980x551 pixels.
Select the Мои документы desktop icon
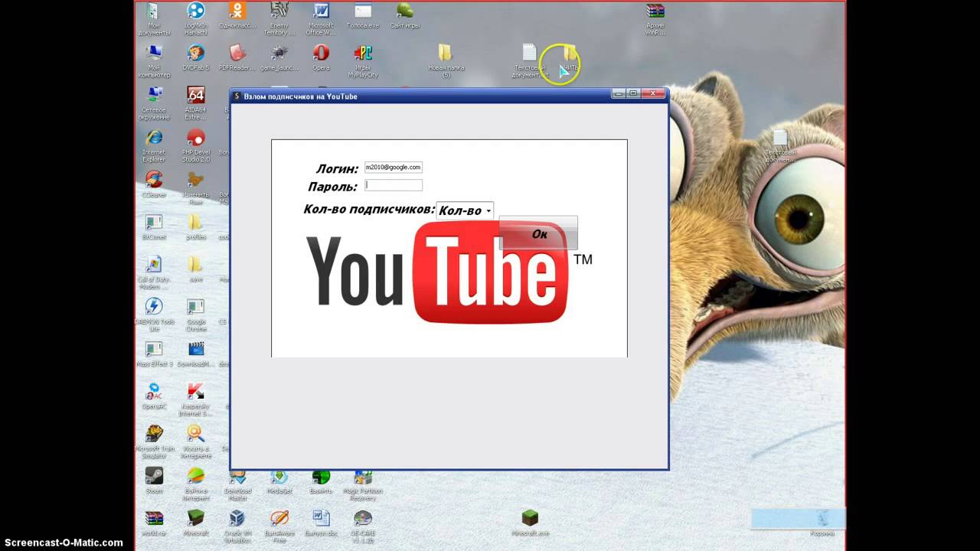click(154, 19)
